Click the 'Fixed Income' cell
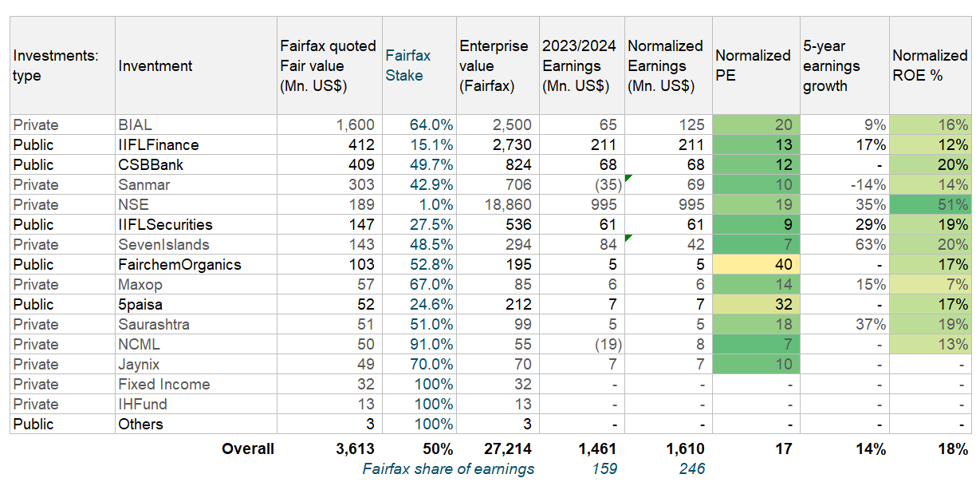The height and width of the screenshot is (482, 980). 195,384
